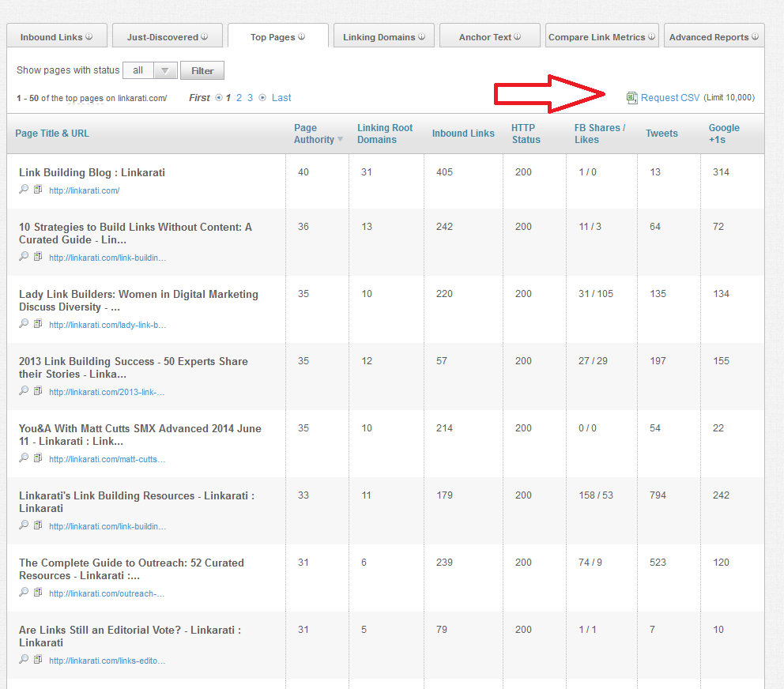Go to results page 2
The width and height of the screenshot is (784, 689).
(239, 97)
